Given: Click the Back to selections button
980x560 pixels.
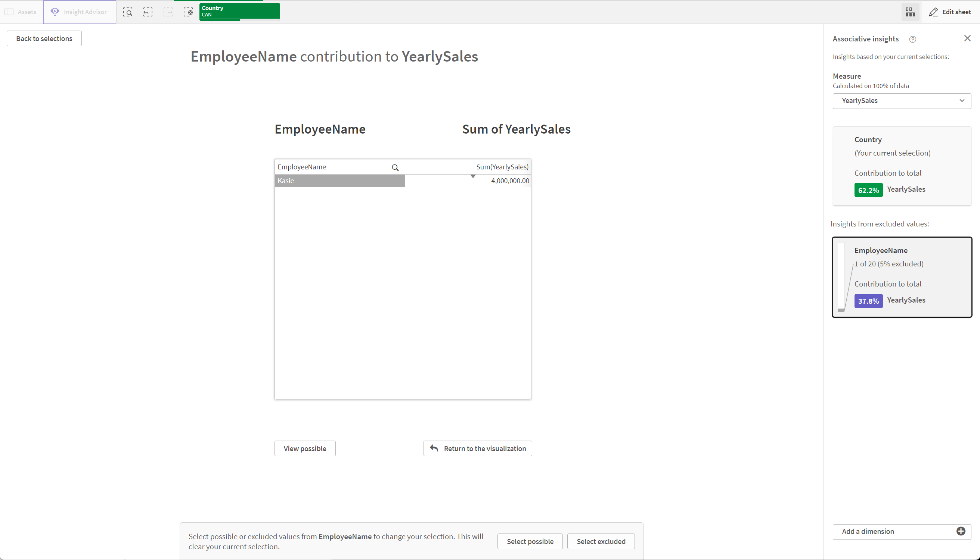Looking at the screenshot, I should tap(44, 38).
